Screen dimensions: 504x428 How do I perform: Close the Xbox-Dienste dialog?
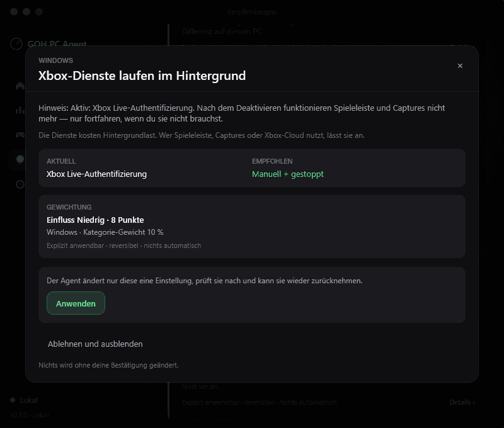point(460,66)
